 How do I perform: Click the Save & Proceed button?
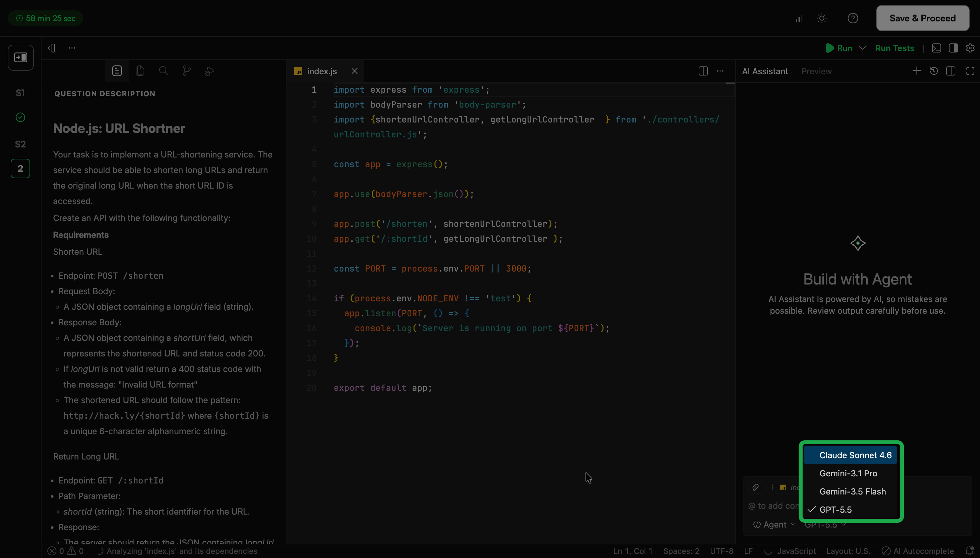pos(923,18)
